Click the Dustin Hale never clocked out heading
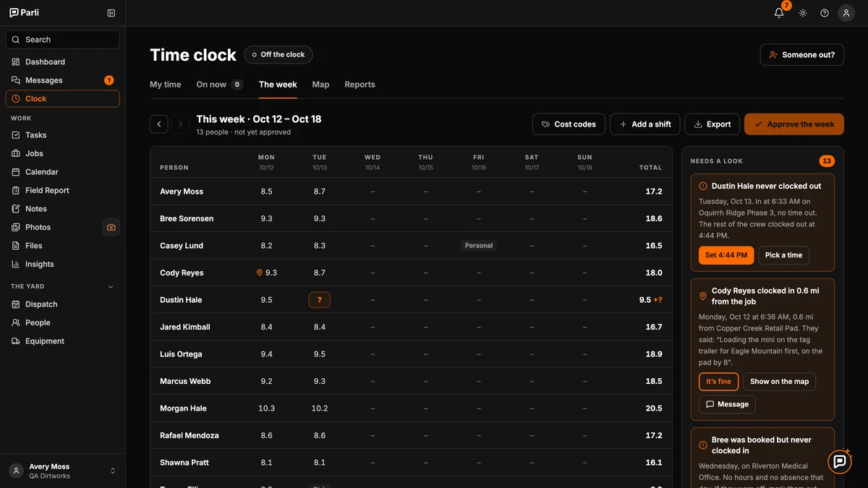Viewport: 868px width, 488px height. click(x=766, y=186)
